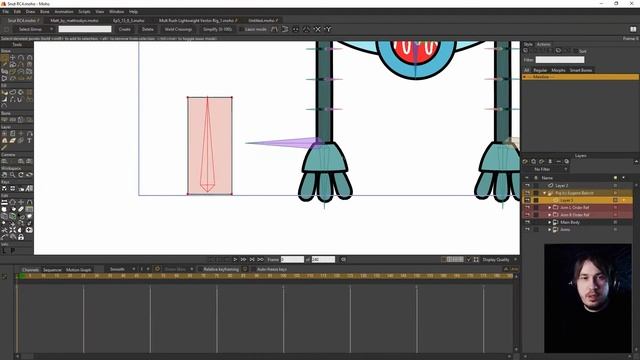
Task: Show Smart Bones filter tab
Action: tap(580, 70)
